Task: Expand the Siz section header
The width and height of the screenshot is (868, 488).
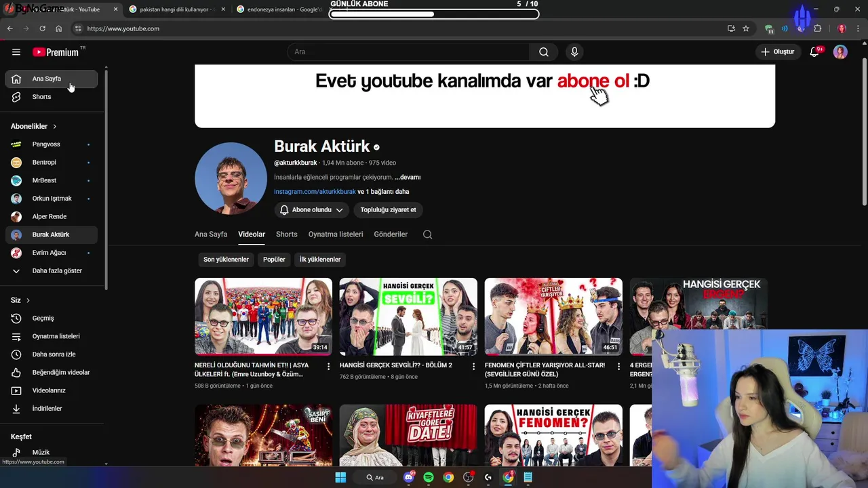Action: tap(20, 300)
